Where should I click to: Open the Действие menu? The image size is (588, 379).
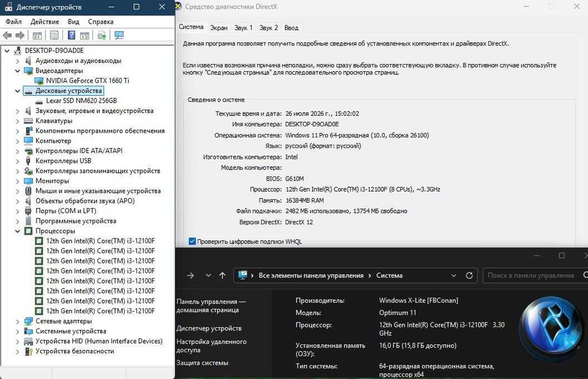[x=45, y=22]
